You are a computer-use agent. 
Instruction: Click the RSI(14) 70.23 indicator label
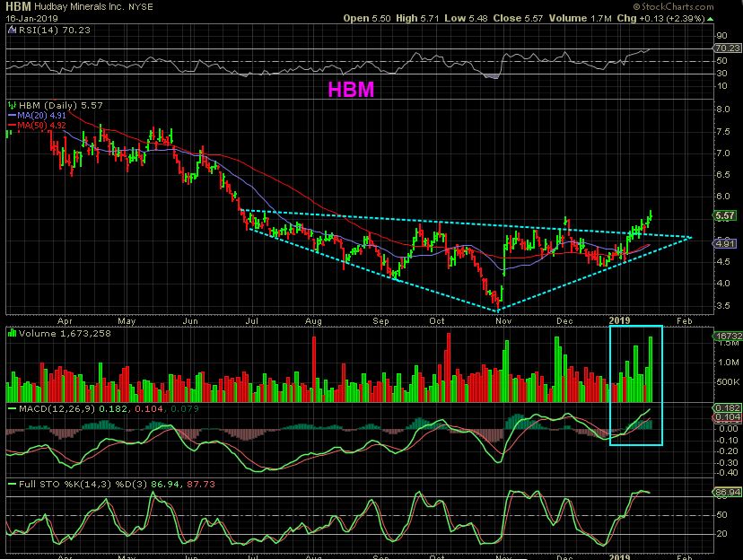(54, 31)
